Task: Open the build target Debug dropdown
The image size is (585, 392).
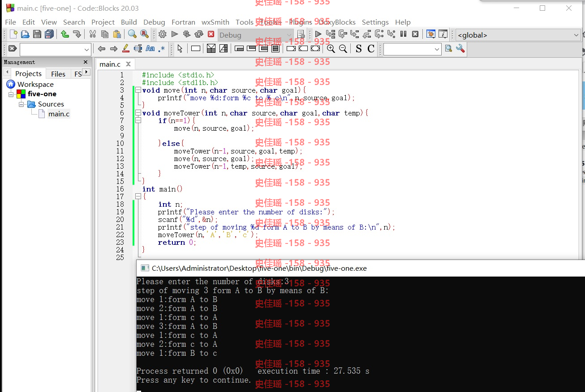Action: pos(256,35)
